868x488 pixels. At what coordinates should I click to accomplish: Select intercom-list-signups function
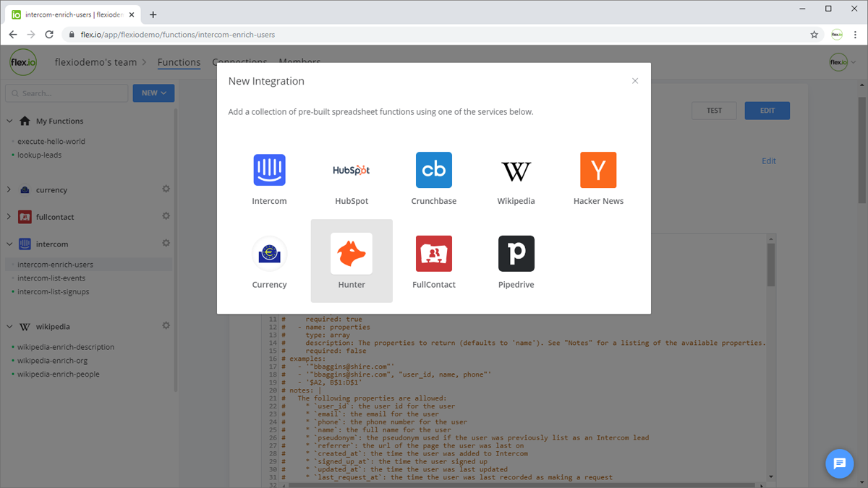54,292
